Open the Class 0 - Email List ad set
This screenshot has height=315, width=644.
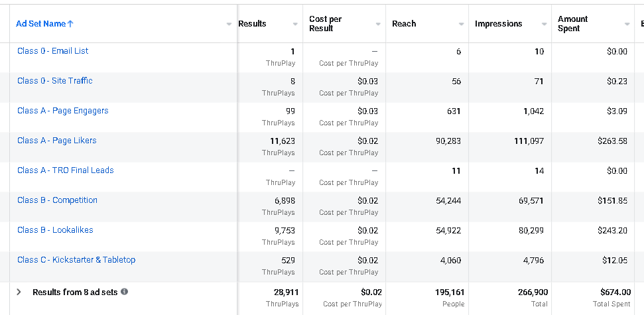point(52,51)
